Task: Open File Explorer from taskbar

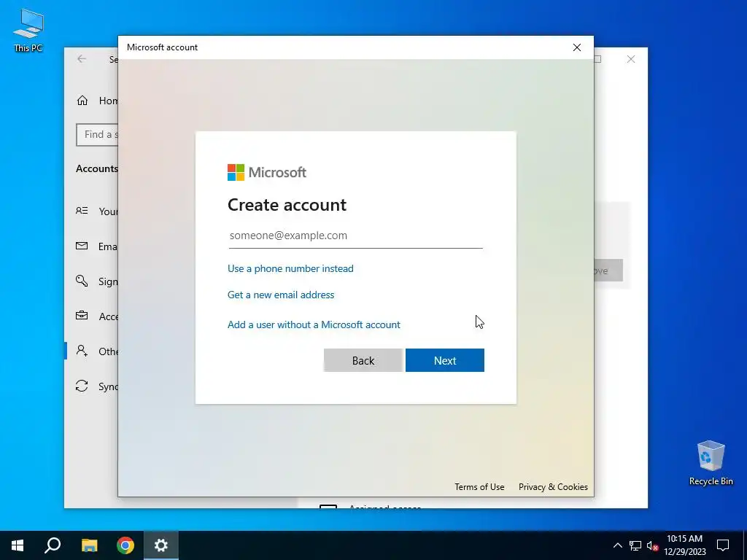Action: point(89,545)
